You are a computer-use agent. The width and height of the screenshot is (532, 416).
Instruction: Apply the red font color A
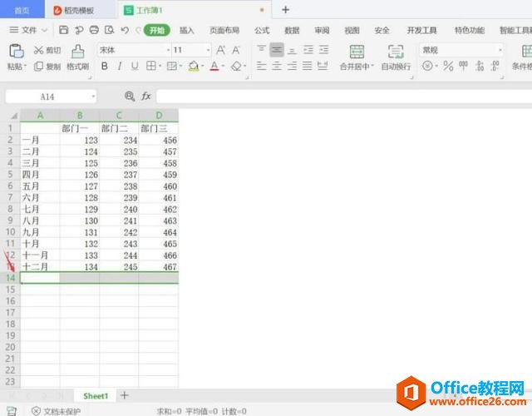(214, 66)
